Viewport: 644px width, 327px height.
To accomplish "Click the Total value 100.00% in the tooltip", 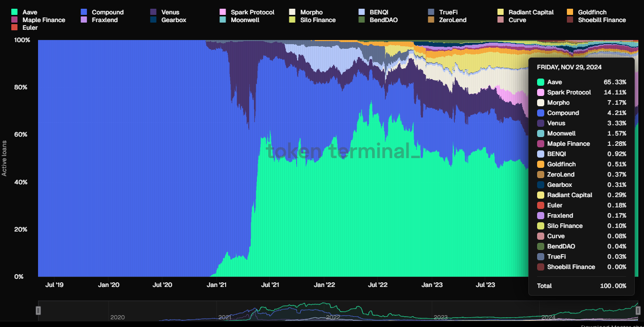I will click(x=613, y=286).
